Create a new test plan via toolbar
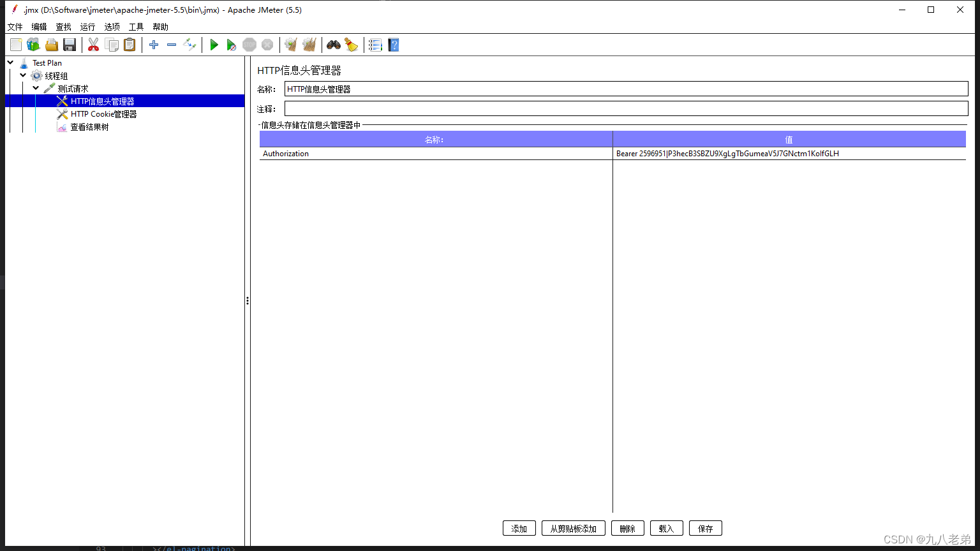Screen dimensions: 980x551 pos(16,45)
